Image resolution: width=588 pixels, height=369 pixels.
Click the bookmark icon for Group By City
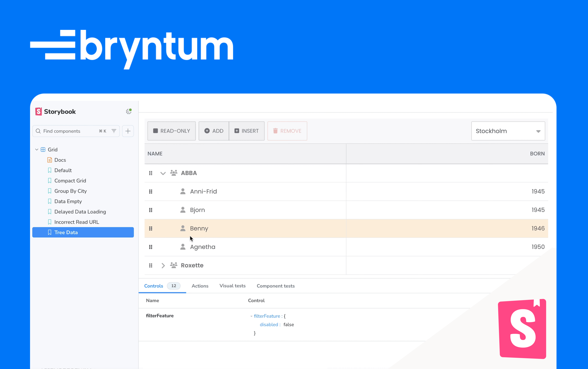(x=49, y=191)
